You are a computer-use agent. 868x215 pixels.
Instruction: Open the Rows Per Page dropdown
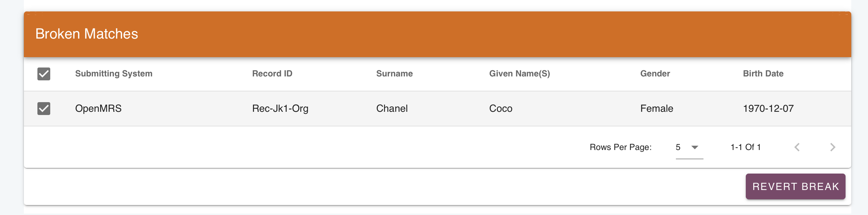(689, 147)
